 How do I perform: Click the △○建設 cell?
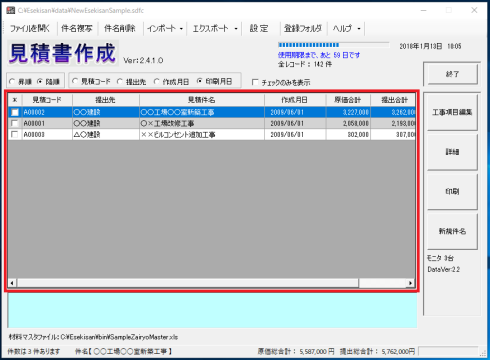(x=106, y=134)
